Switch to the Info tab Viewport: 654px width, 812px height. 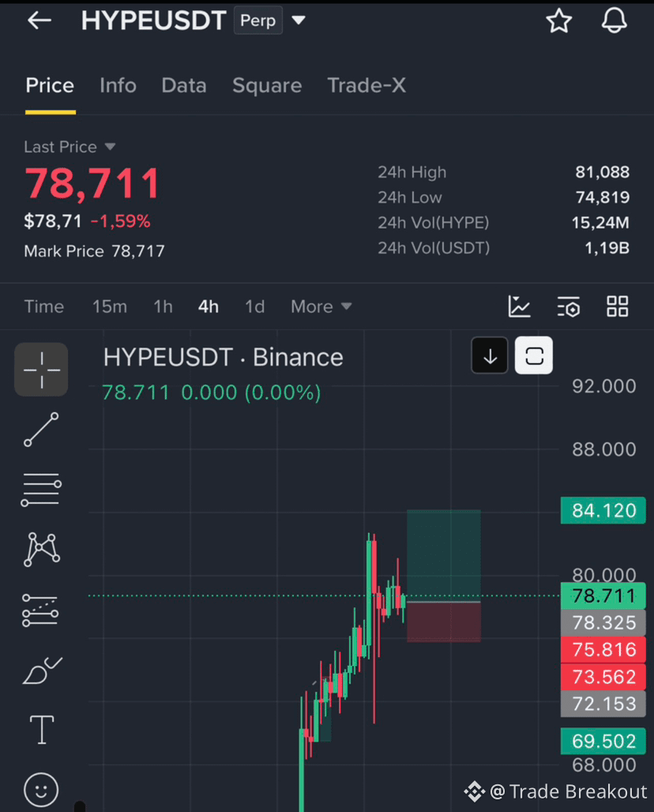click(x=118, y=86)
